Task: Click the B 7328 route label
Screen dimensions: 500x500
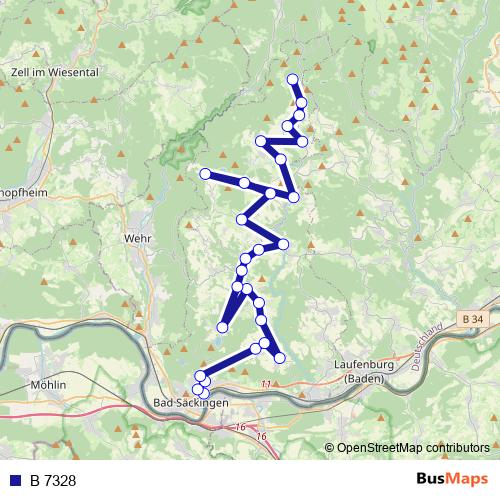Action: click(x=53, y=481)
